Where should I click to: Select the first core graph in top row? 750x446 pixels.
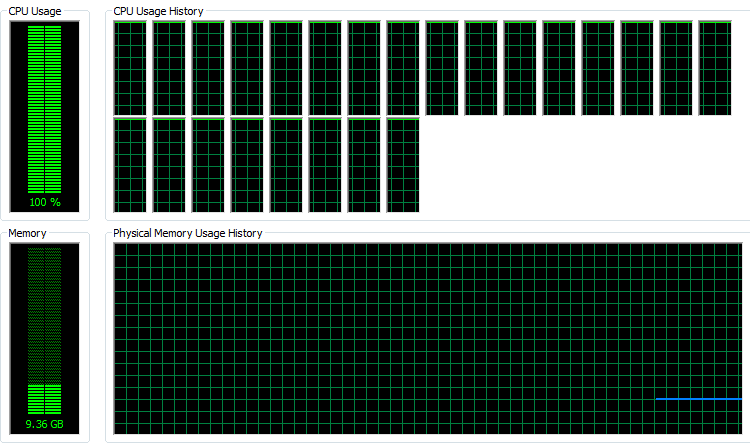[130, 68]
